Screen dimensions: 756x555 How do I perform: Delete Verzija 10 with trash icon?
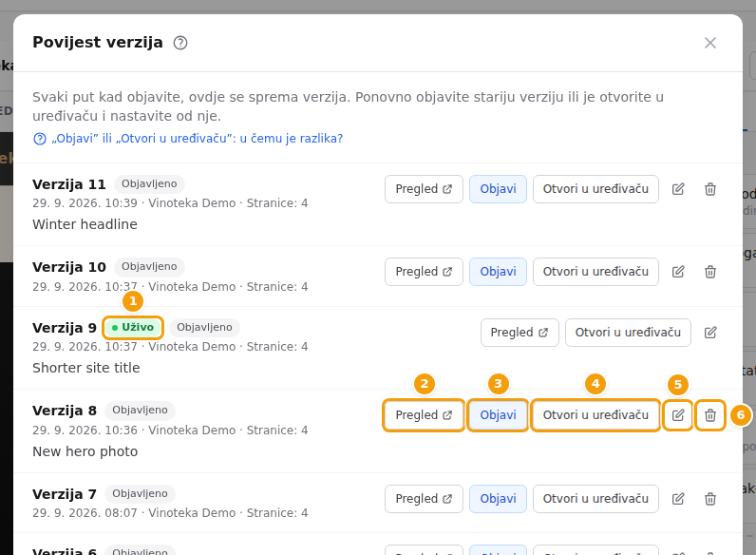(x=709, y=272)
